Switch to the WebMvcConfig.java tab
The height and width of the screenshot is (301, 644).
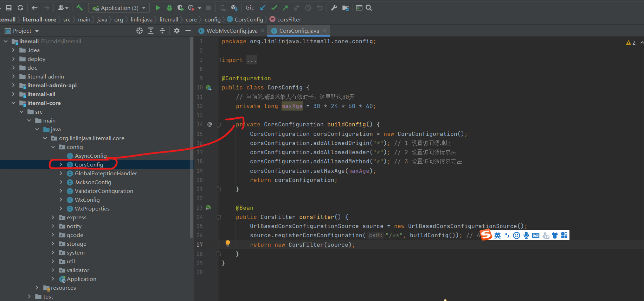point(232,31)
